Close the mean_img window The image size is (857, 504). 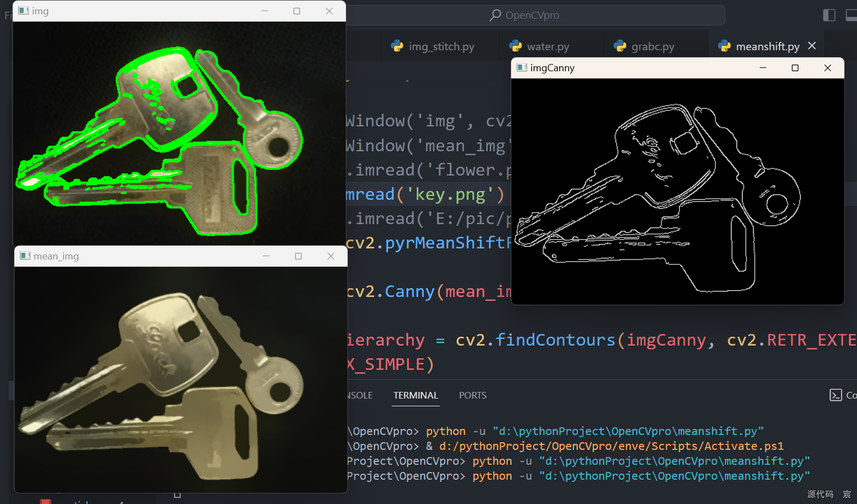pos(331,256)
